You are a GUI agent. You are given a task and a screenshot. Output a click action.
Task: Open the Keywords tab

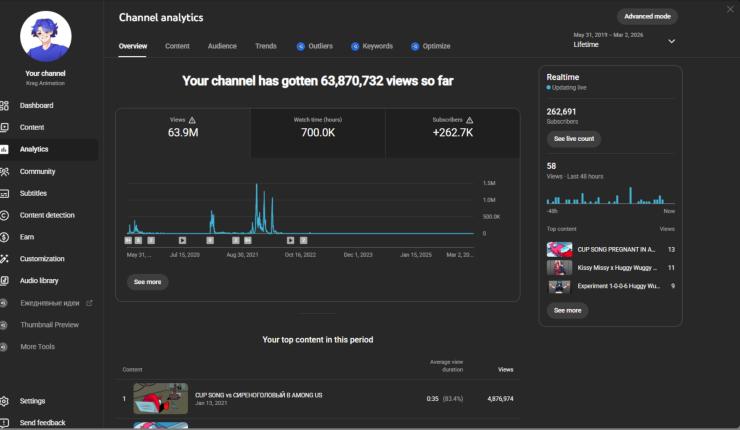pos(372,46)
